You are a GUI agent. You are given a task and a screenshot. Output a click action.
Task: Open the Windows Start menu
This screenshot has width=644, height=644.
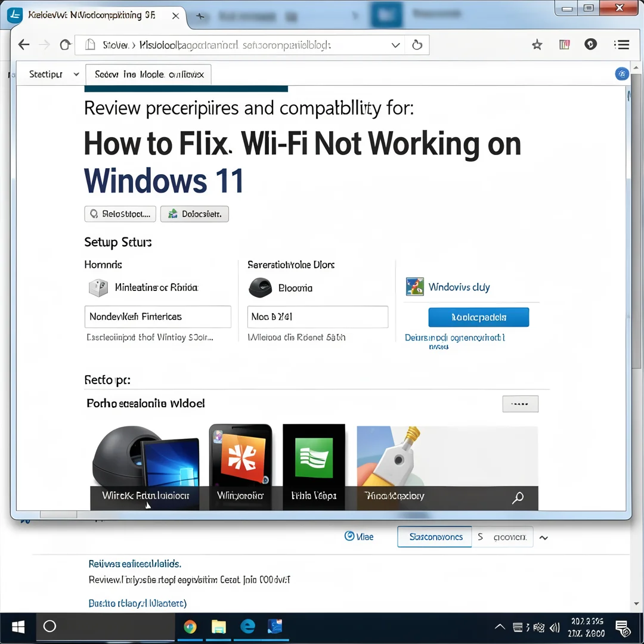coord(18,627)
